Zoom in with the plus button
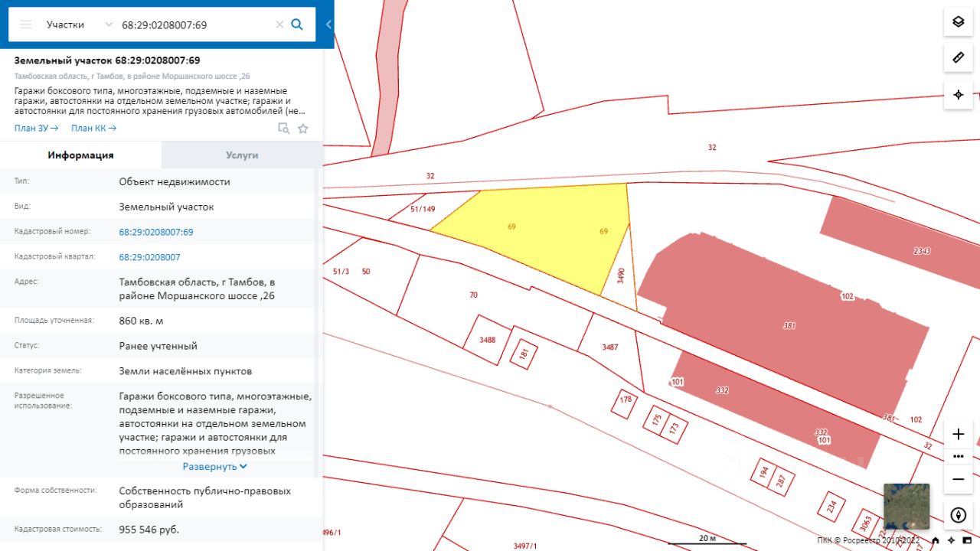Screen dimensions: 980x551 (958, 435)
